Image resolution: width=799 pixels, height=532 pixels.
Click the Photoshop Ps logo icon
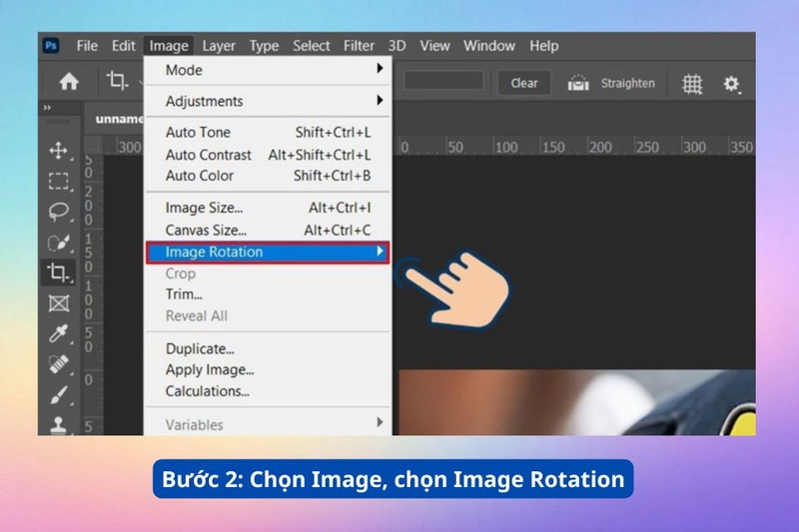(x=51, y=45)
